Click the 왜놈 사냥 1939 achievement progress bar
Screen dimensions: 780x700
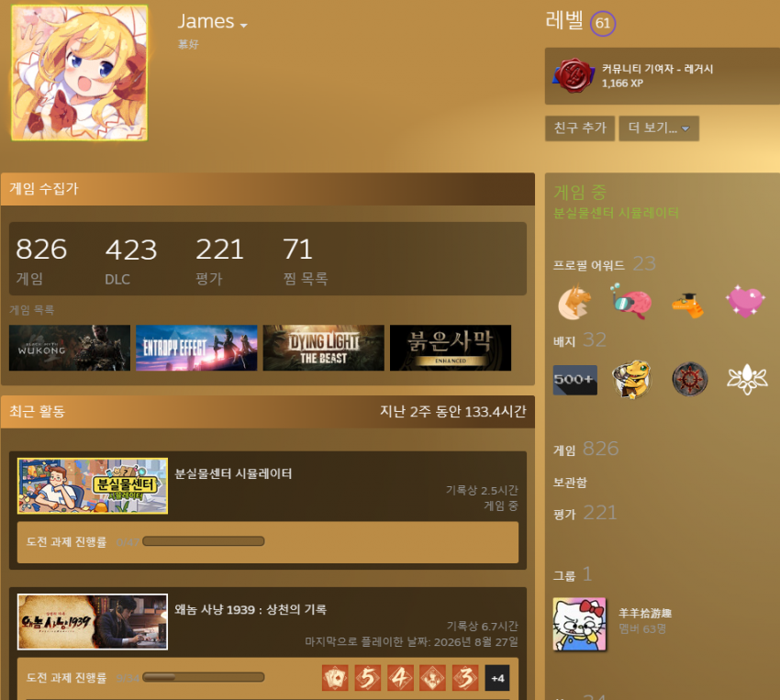pyautogui.click(x=204, y=677)
